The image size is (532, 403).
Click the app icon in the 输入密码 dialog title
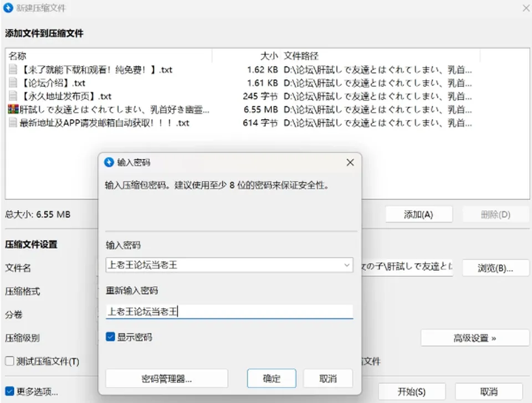click(109, 162)
